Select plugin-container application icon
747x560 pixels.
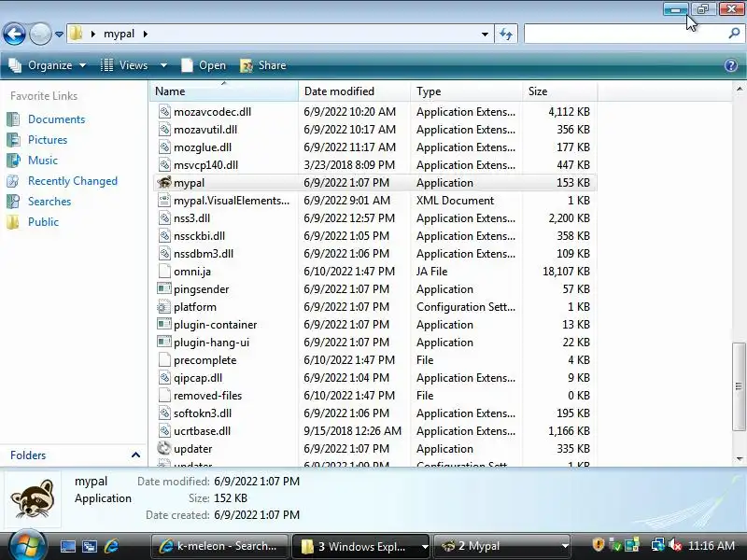(x=164, y=324)
